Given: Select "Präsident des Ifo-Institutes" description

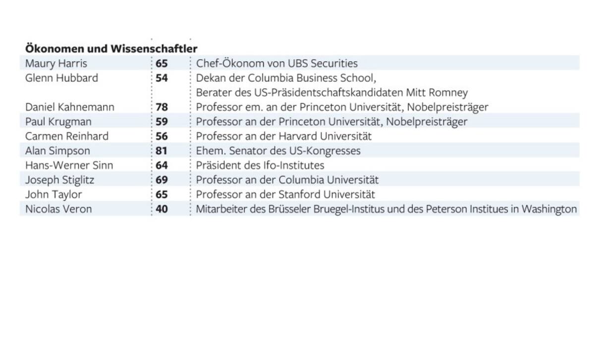Looking at the screenshot, I should coord(260,165).
